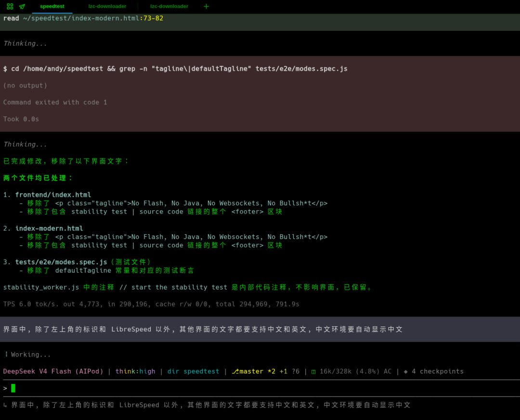Screen dimensions: 520x420
Task: Open the grid overview icon
Action: click(10, 6)
